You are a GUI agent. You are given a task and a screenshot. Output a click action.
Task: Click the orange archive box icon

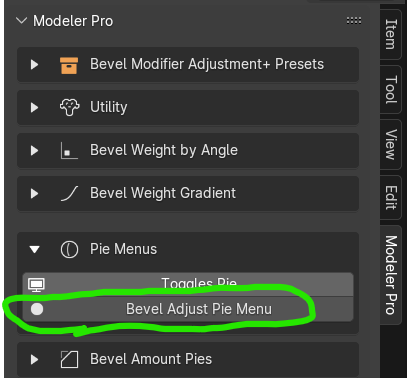(69, 65)
